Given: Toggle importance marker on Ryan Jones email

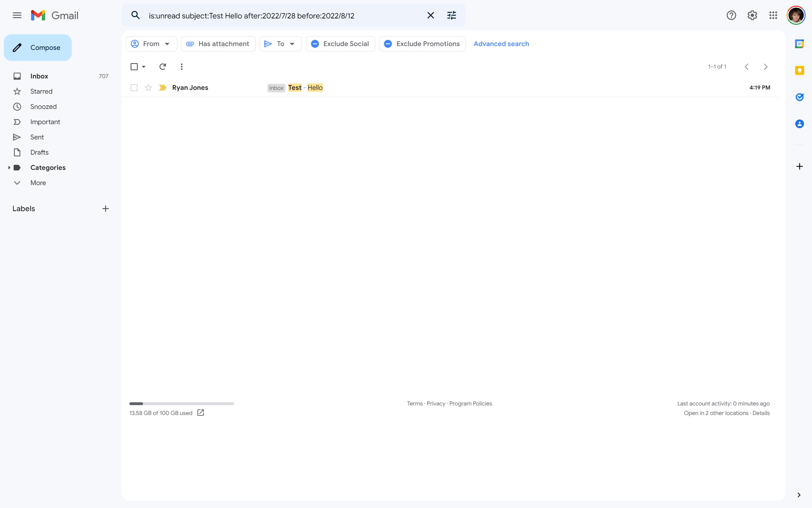Looking at the screenshot, I should pos(163,88).
